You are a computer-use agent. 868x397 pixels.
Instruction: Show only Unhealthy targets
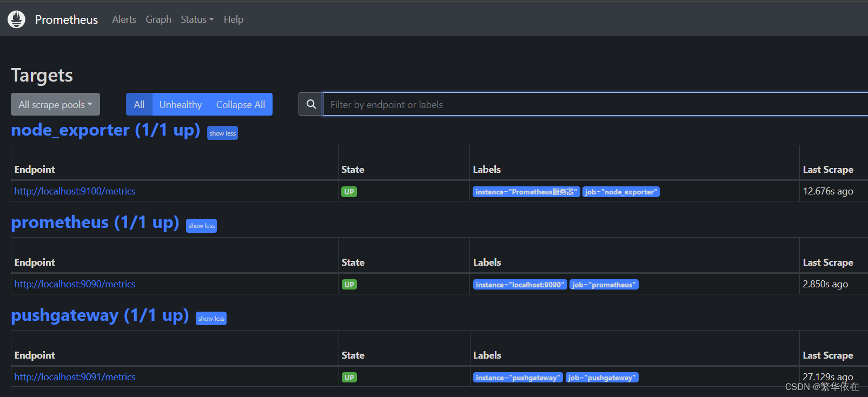(181, 104)
